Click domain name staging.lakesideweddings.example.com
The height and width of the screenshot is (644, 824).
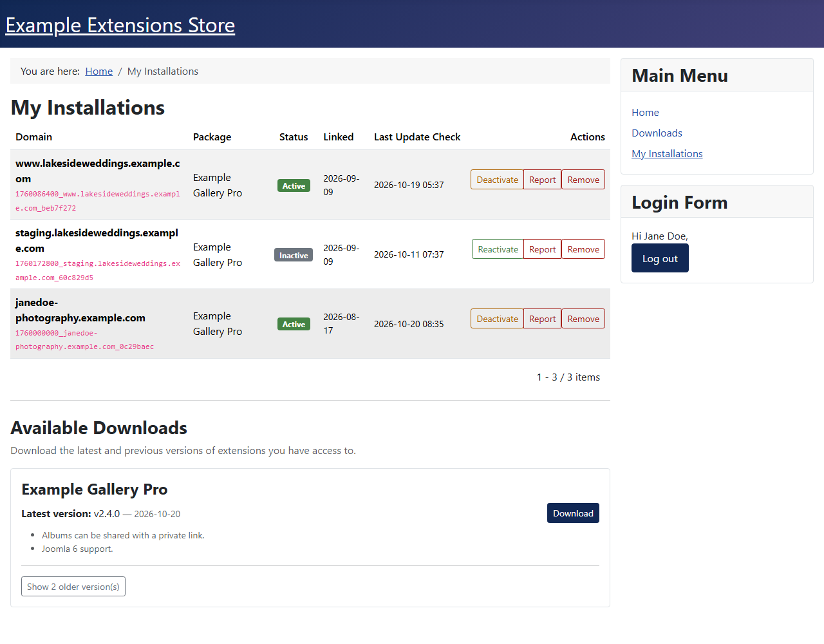tap(97, 240)
